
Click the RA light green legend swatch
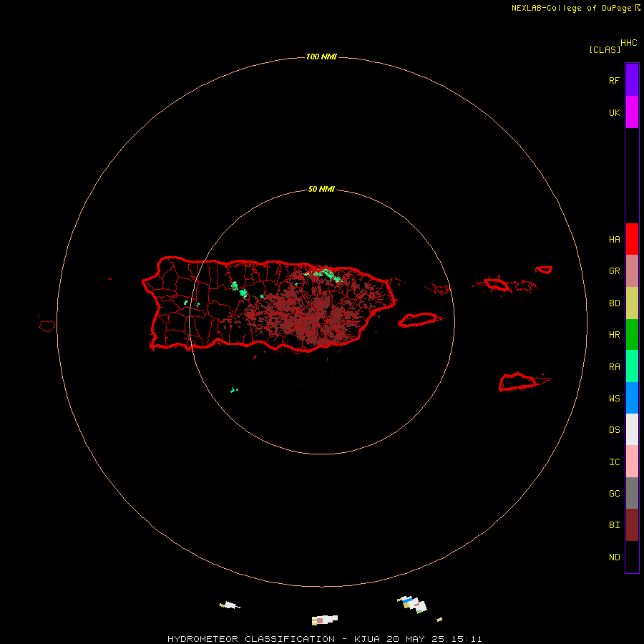pos(632,366)
